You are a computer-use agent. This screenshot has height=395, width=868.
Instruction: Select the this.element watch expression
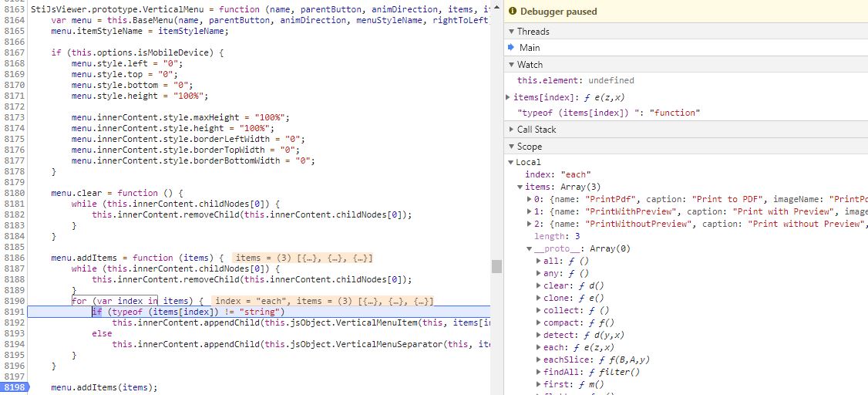pyautogui.click(x=576, y=80)
